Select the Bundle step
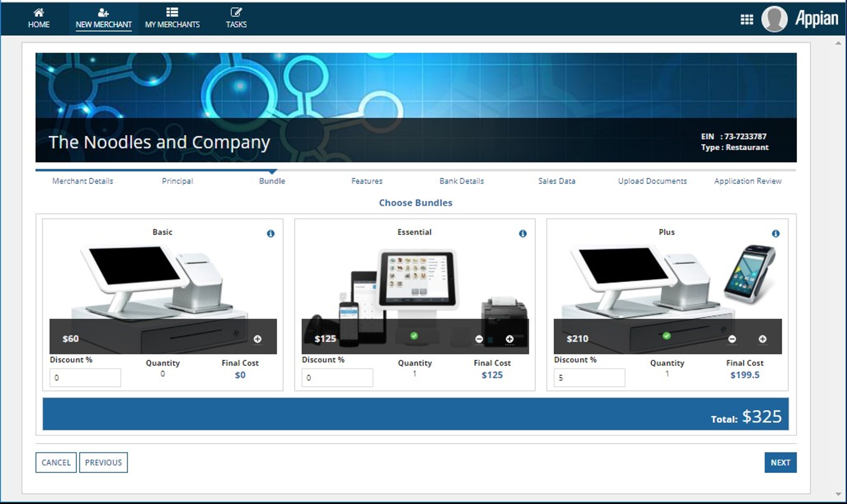The width and height of the screenshot is (847, 504). pos(272,181)
